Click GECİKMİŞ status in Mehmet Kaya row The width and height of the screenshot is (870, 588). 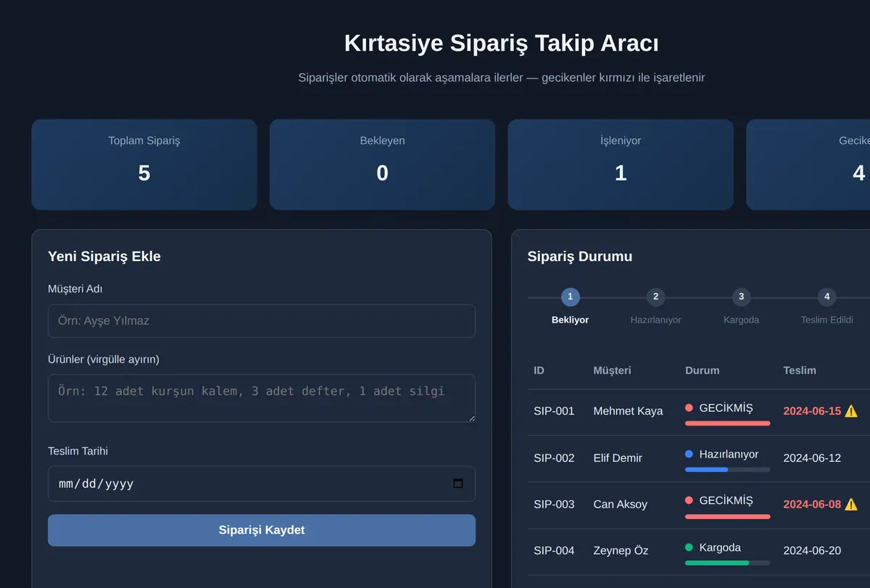click(726, 408)
